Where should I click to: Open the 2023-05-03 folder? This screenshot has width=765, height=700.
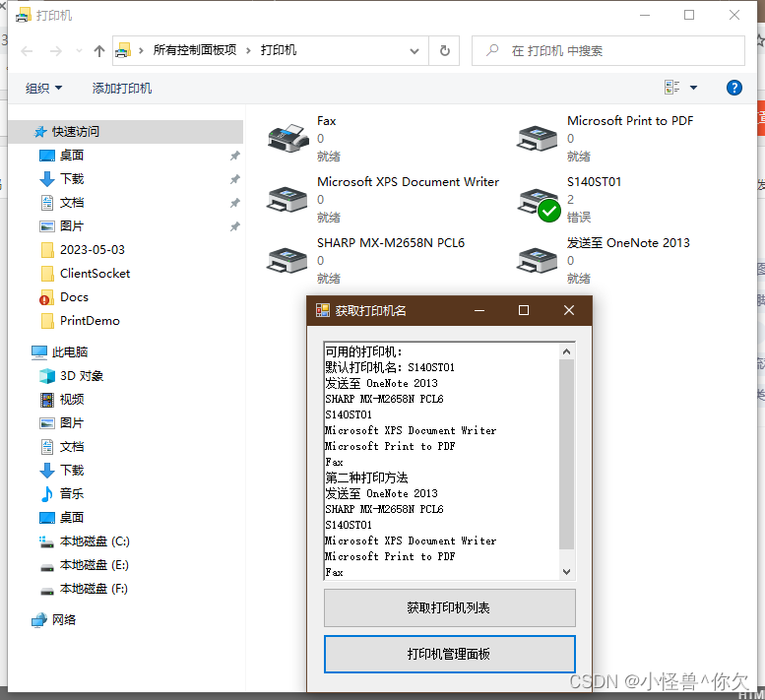pyautogui.click(x=83, y=250)
